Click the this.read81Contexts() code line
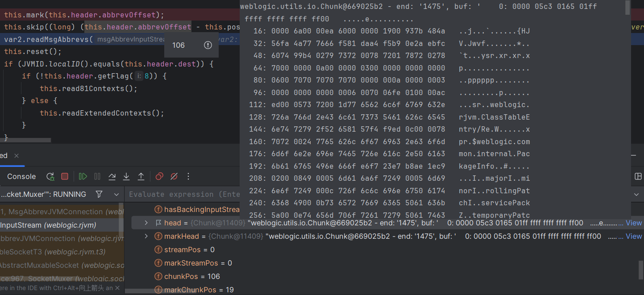 [x=89, y=88]
